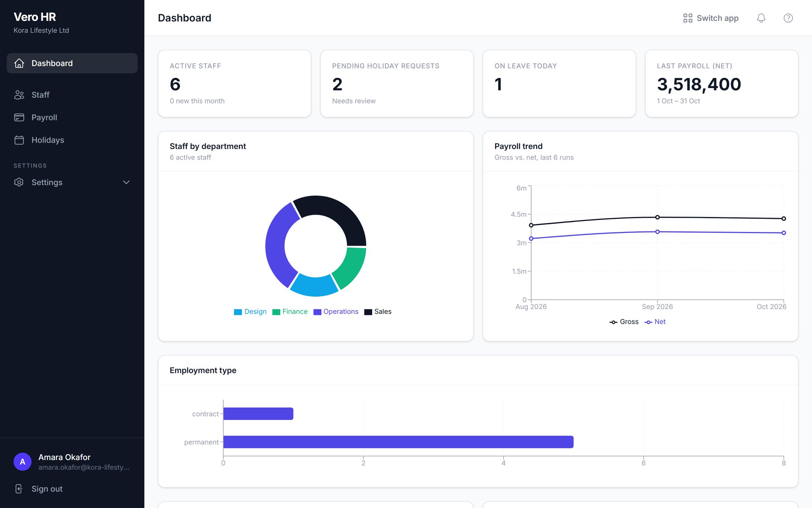This screenshot has height=508, width=812.
Task: Click the Payroll card icon
Action: click(x=19, y=117)
